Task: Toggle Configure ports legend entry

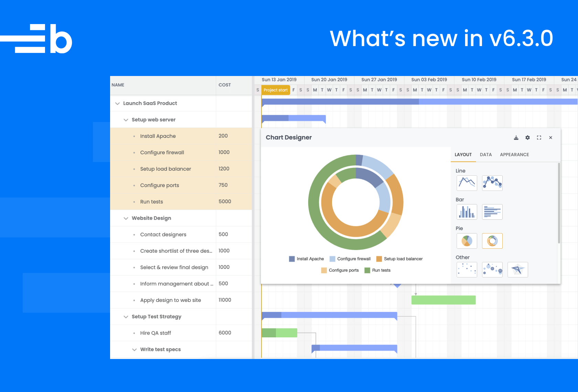Action: tap(340, 270)
